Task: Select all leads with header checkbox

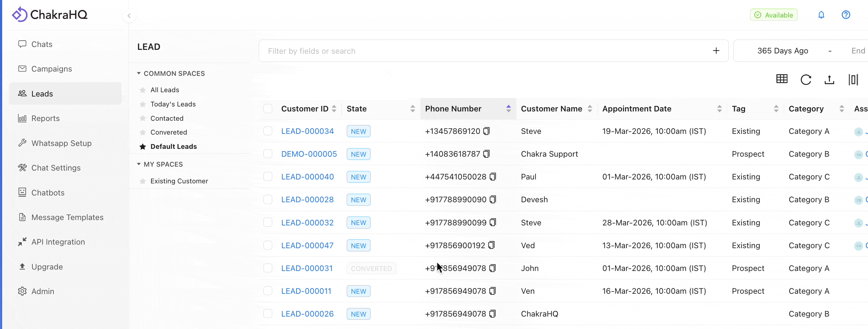Action: click(x=268, y=108)
